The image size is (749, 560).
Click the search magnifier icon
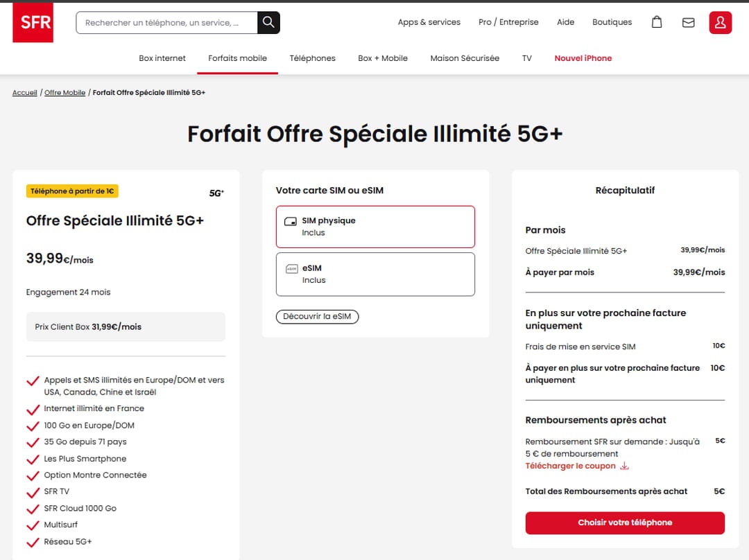(x=268, y=22)
